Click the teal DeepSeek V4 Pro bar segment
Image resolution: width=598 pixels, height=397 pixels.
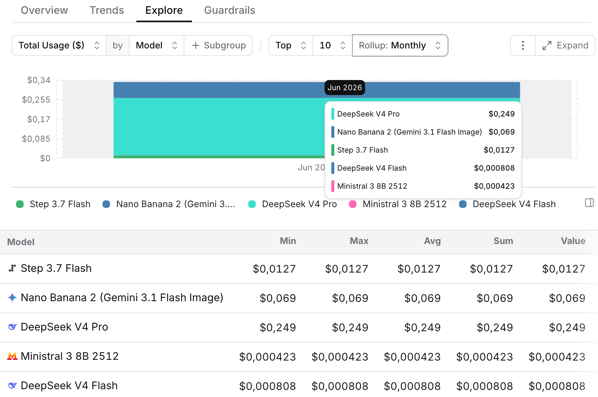click(x=219, y=127)
